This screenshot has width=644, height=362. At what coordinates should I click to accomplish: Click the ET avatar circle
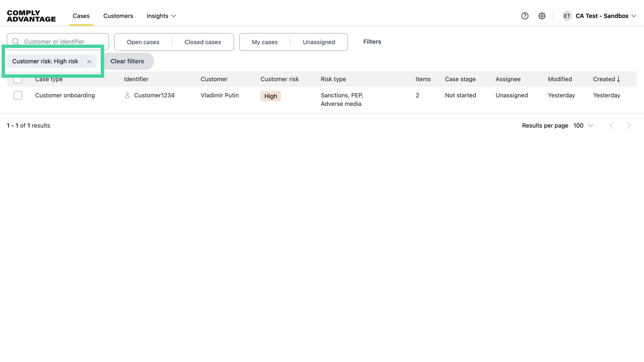tap(567, 16)
